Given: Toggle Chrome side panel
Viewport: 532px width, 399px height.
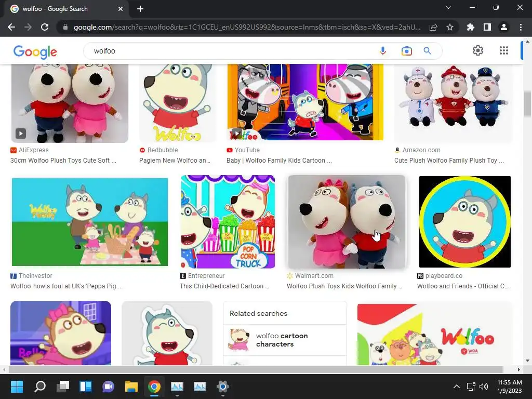Looking at the screenshot, I should (x=487, y=27).
